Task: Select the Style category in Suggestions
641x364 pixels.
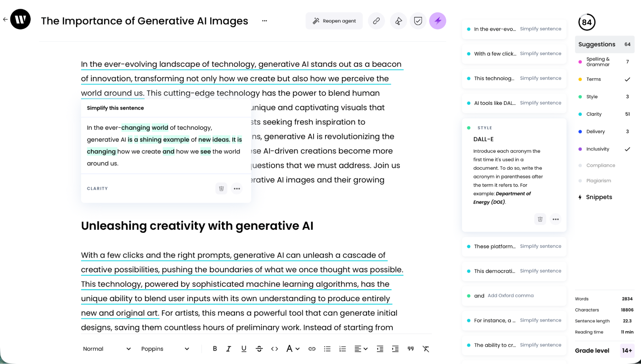Action: 591,97
